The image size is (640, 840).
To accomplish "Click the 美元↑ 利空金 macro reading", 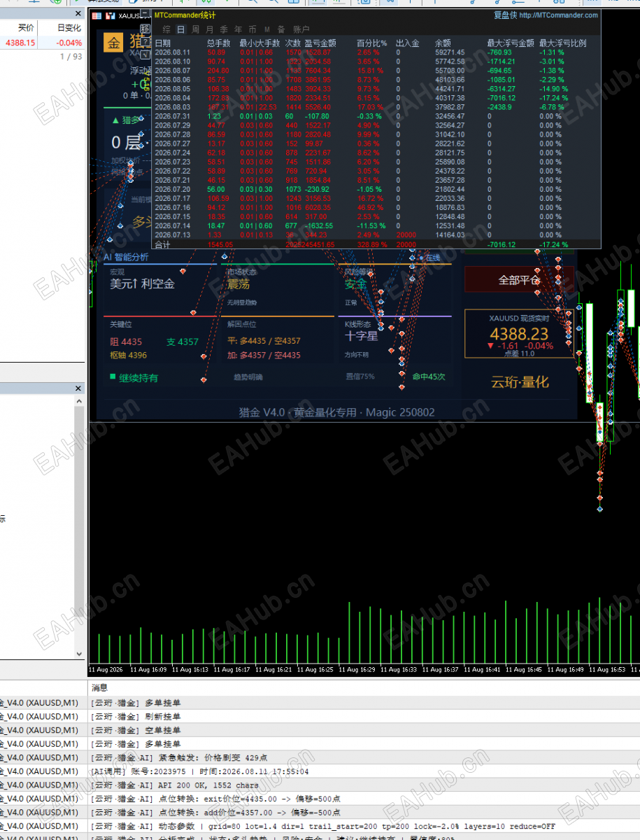I will 142,284.
